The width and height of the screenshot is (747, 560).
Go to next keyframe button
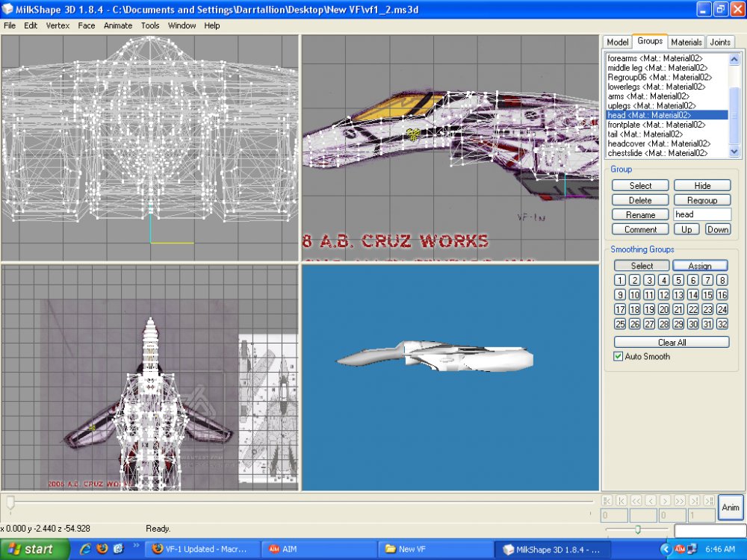tap(695, 500)
